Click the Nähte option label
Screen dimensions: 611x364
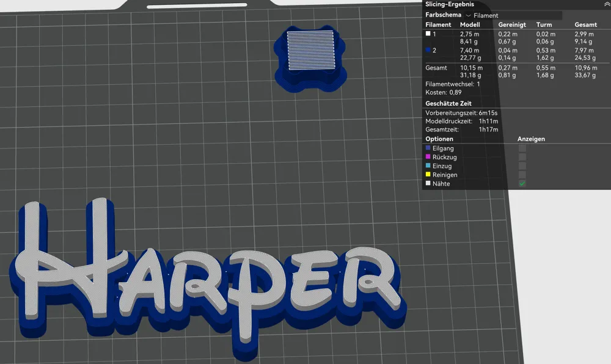(x=441, y=184)
